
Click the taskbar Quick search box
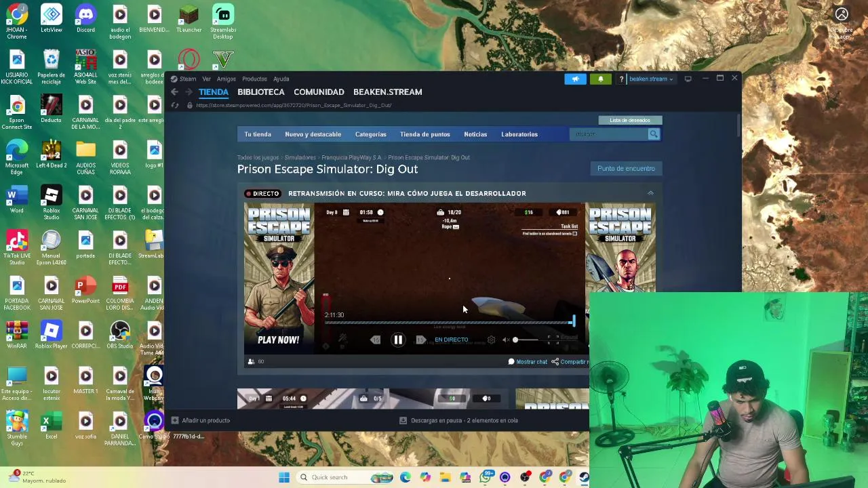click(x=344, y=477)
